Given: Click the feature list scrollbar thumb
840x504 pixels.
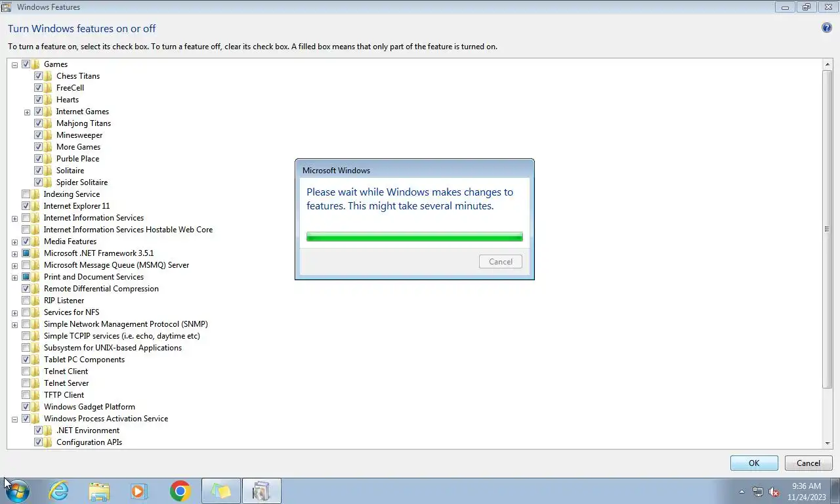Looking at the screenshot, I should pos(827,229).
